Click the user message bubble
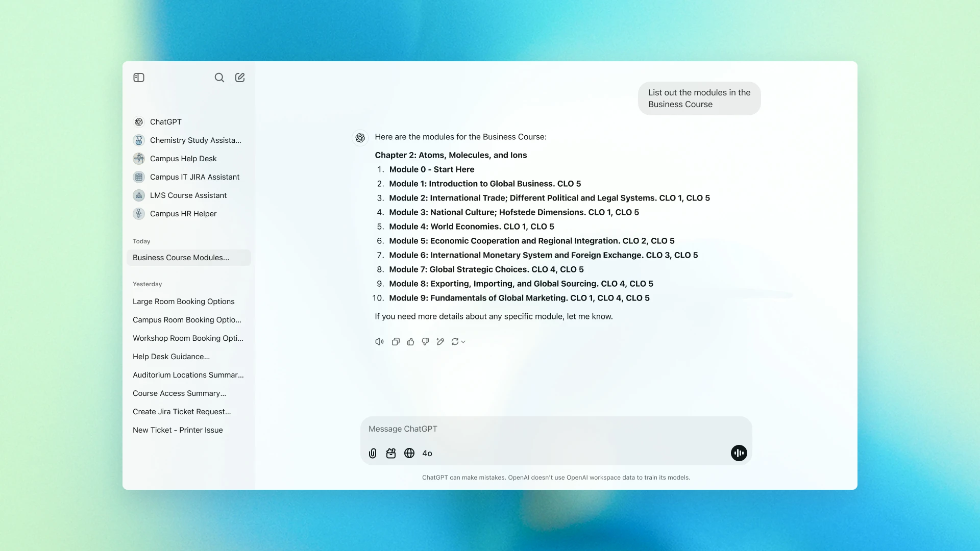Image resolution: width=980 pixels, height=551 pixels. (x=699, y=98)
